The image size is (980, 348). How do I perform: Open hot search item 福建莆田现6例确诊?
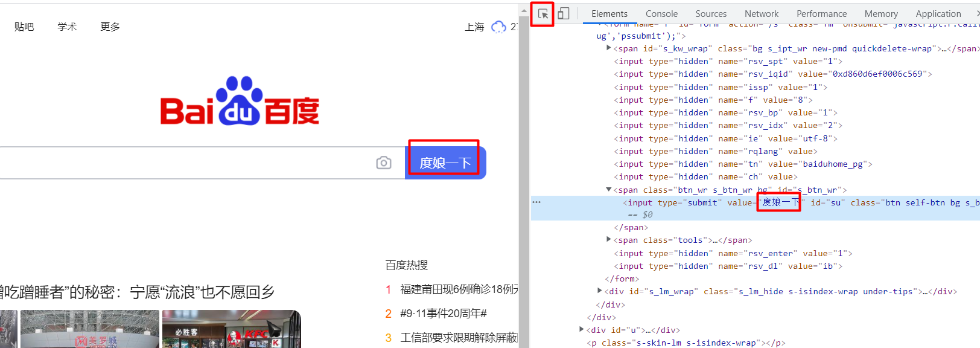point(459,289)
